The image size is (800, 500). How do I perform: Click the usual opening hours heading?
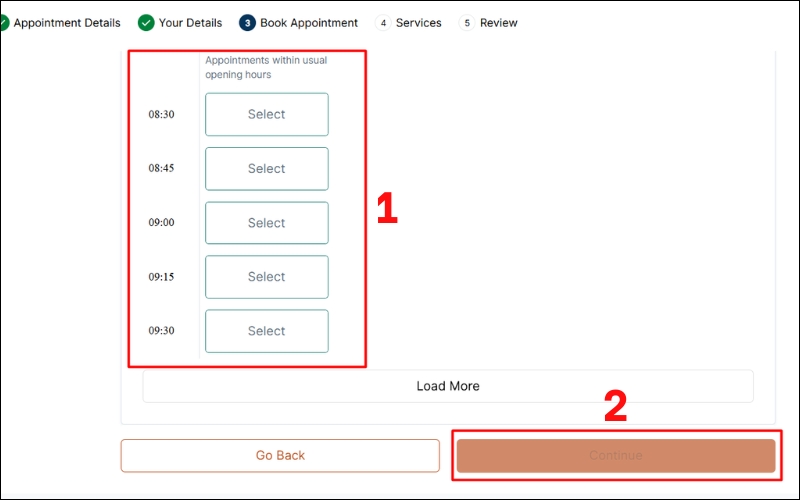[266, 67]
